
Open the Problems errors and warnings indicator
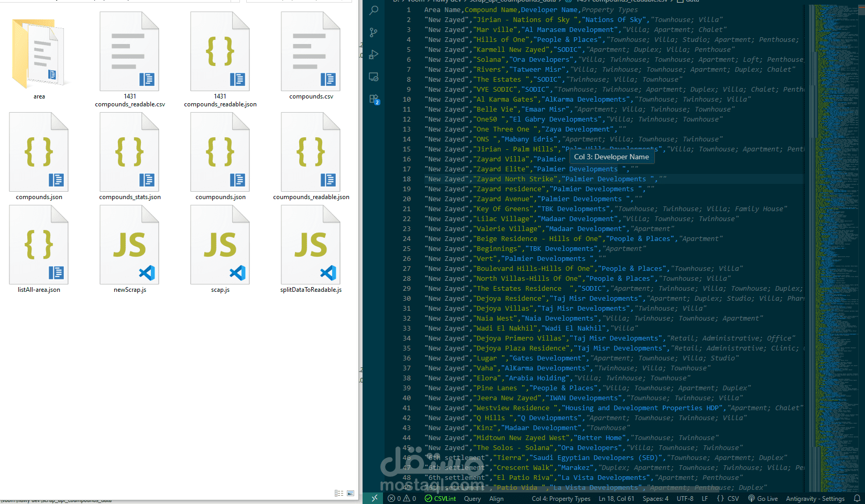[x=402, y=498]
